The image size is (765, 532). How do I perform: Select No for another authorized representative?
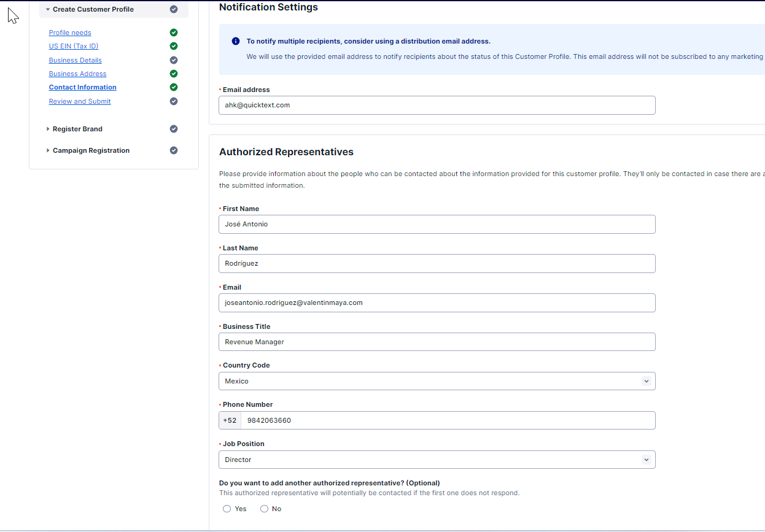(x=265, y=509)
